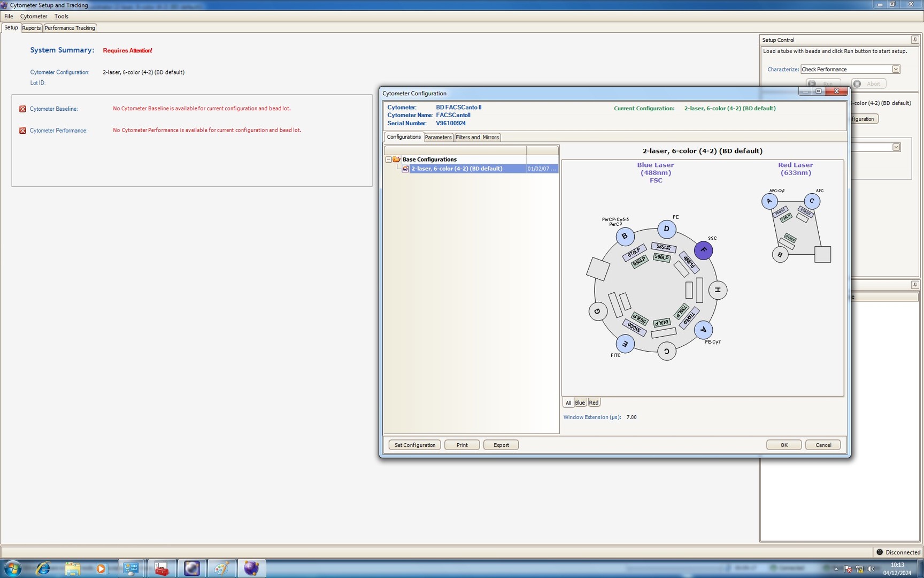Select APC detector C on red trigon
This screenshot has width=924, height=578.
coord(812,201)
